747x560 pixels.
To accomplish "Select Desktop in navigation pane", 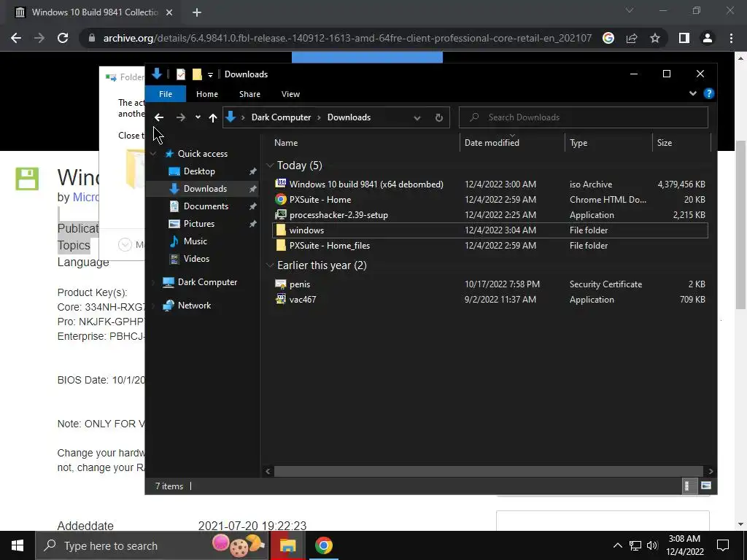I will [x=199, y=171].
